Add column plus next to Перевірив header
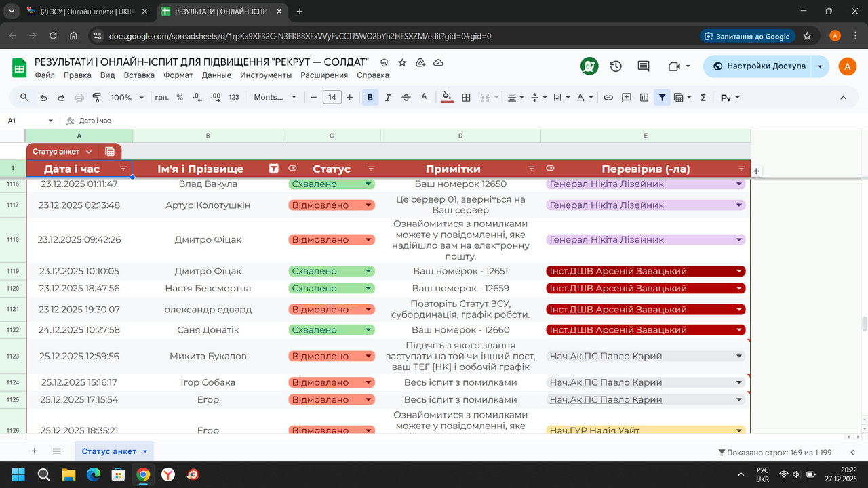868x488 pixels. (756, 171)
